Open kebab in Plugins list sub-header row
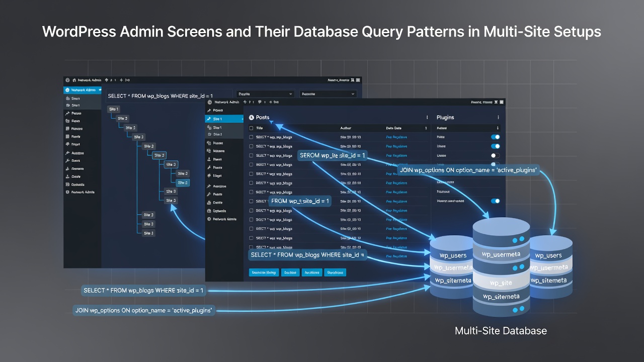The image size is (644, 362). (498, 128)
